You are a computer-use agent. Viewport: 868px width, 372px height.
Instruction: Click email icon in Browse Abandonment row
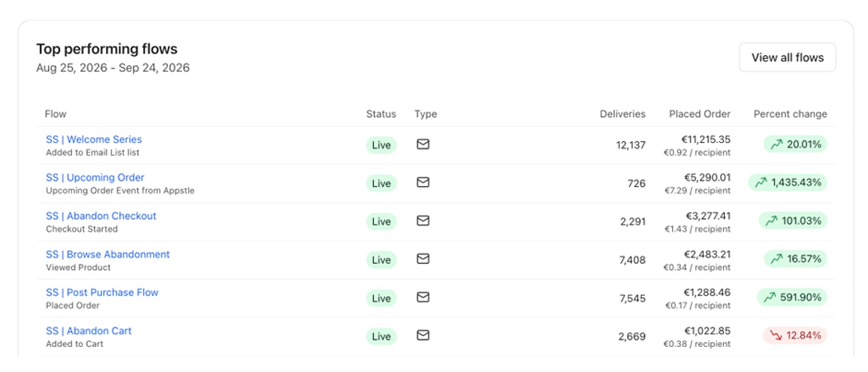[423, 259]
